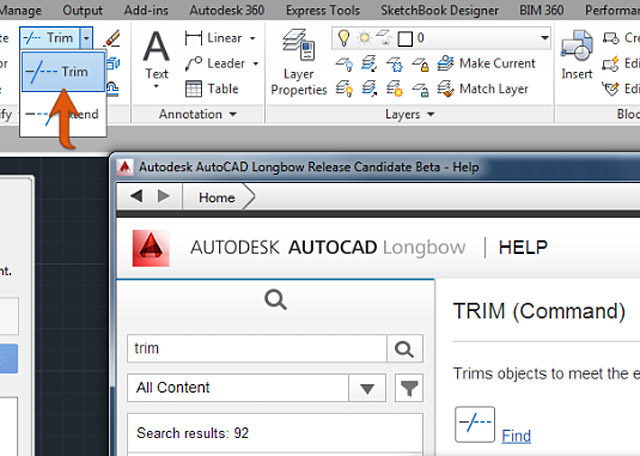Click the Layer Off icon
This screenshot has height=456, width=640.
coord(345,64)
